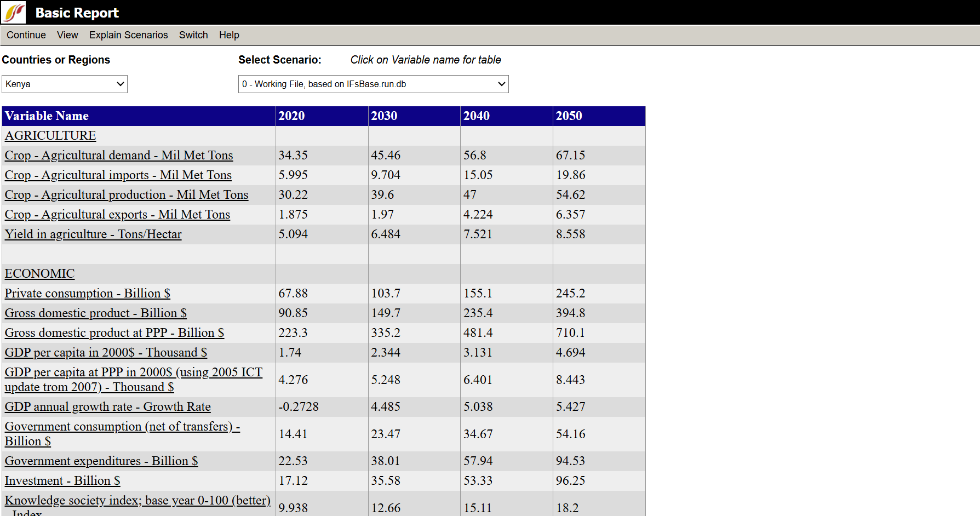The height and width of the screenshot is (516, 980).
Task: Click the 2050 column header
Action: pos(569,116)
